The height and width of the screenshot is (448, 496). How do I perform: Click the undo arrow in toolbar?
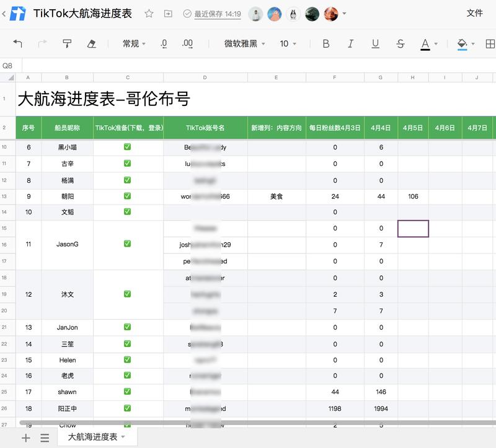[x=18, y=43]
